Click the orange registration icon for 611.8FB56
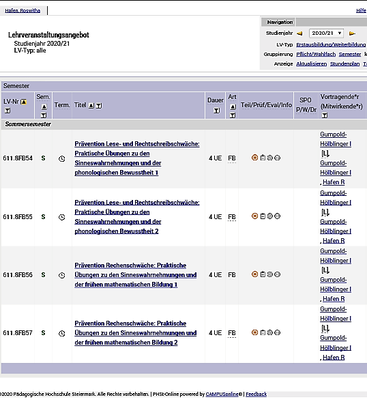The height and width of the screenshot is (402, 367). coord(255,274)
